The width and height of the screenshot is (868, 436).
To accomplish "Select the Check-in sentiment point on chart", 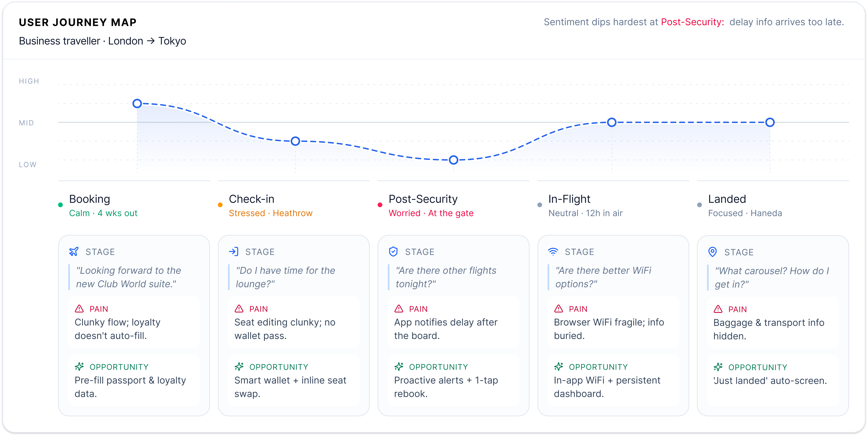I will click(295, 141).
